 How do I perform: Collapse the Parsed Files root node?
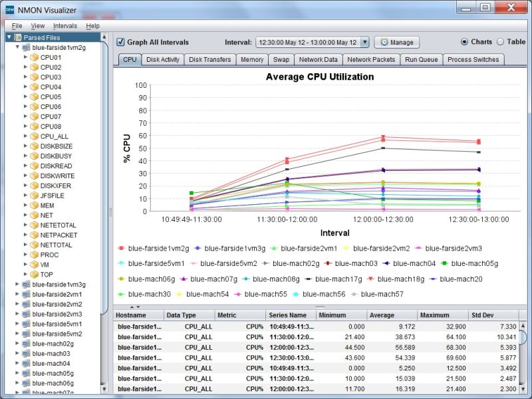click(x=9, y=37)
